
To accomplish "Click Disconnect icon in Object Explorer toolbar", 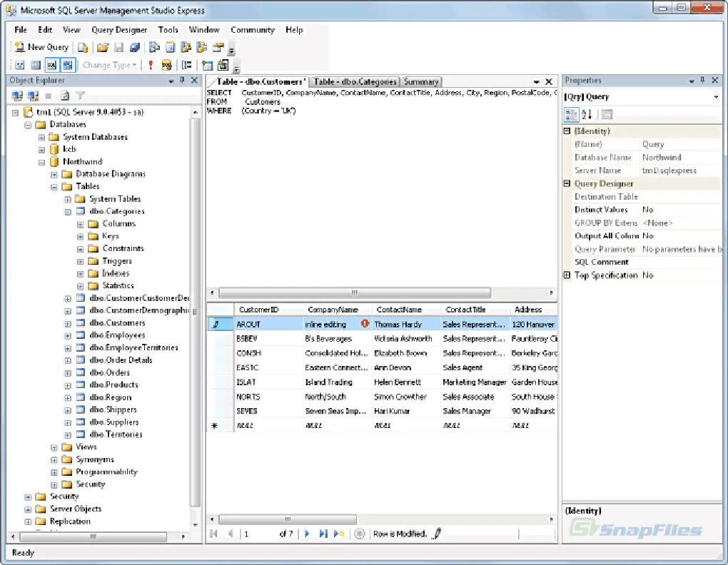I will point(34,96).
